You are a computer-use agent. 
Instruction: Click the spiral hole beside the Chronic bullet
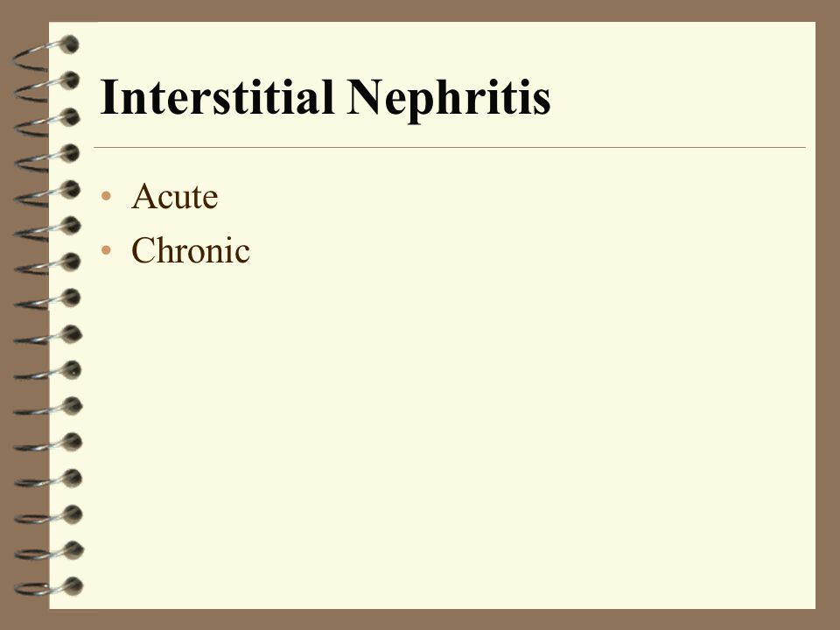(x=71, y=262)
